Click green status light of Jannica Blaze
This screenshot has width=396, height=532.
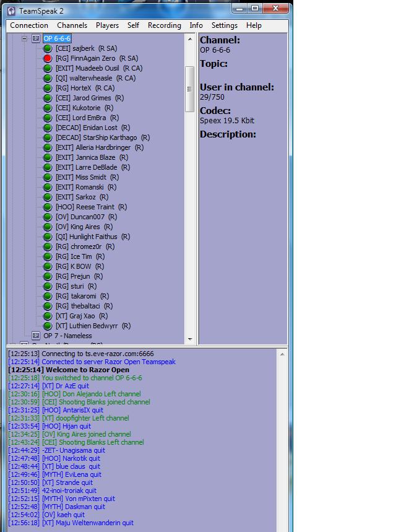[48, 157]
